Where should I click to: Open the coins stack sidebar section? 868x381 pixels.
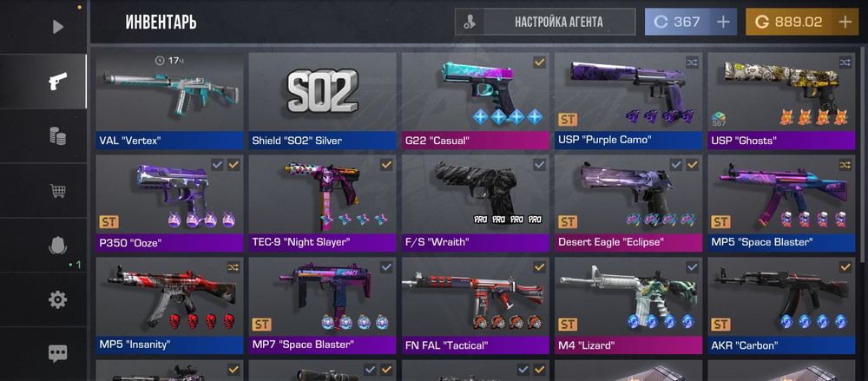pyautogui.click(x=57, y=135)
